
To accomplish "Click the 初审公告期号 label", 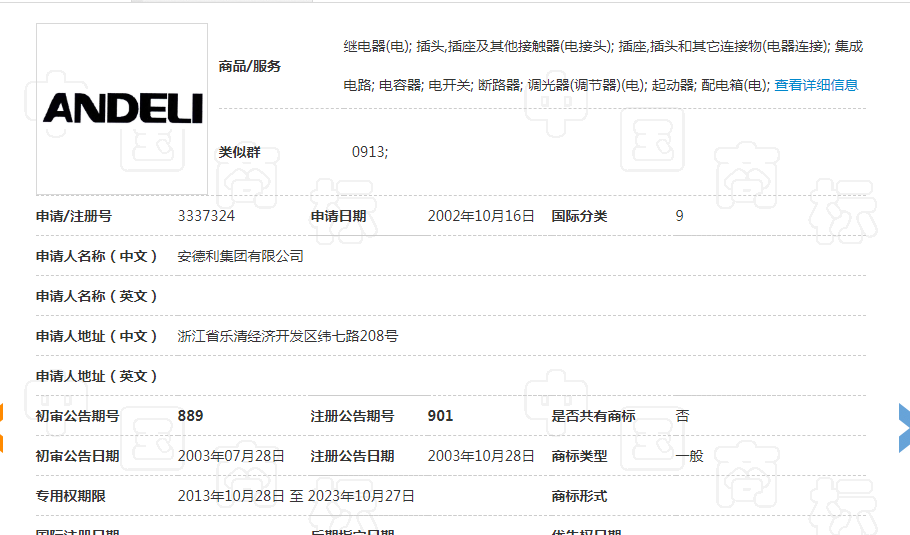I will pyautogui.click(x=78, y=416).
